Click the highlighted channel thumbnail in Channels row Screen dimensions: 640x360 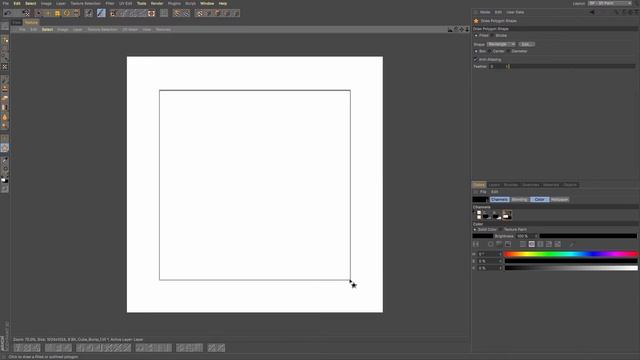click(x=507, y=215)
